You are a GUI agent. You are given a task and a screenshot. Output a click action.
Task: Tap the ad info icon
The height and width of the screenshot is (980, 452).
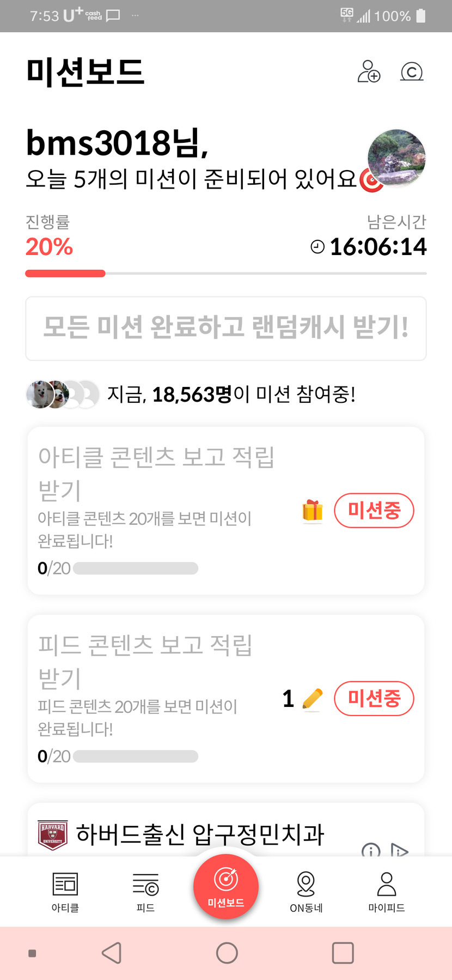[x=371, y=850]
